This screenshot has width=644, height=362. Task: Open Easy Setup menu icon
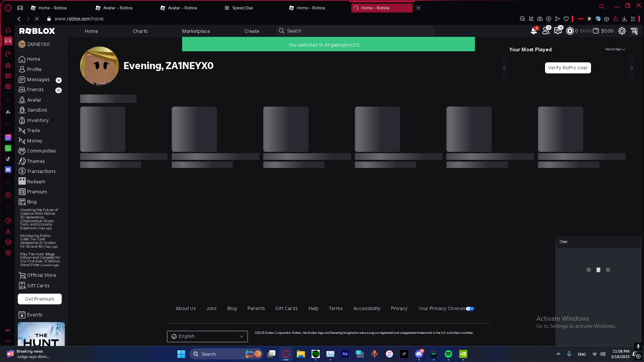click(x=633, y=19)
